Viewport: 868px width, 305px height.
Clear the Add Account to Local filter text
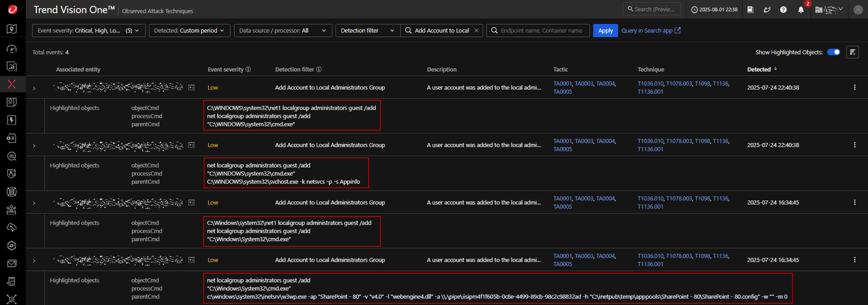tap(476, 30)
